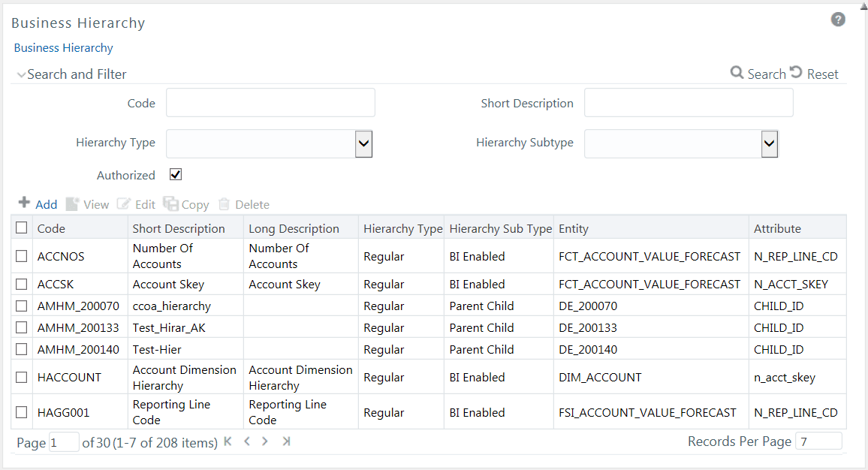Open the Hierarchy Subtype dropdown
Screen dimensions: 868x470
point(769,143)
